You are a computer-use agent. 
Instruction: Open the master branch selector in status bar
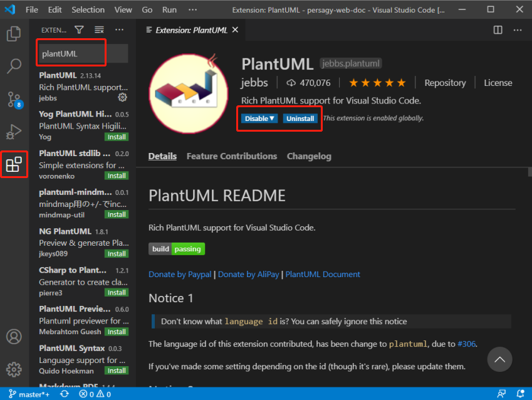coord(28,394)
